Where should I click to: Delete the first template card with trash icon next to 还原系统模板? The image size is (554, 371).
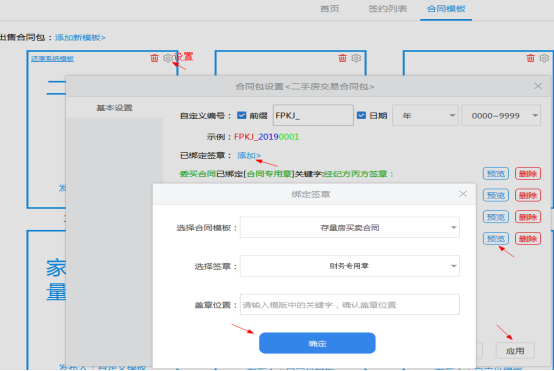(154, 58)
